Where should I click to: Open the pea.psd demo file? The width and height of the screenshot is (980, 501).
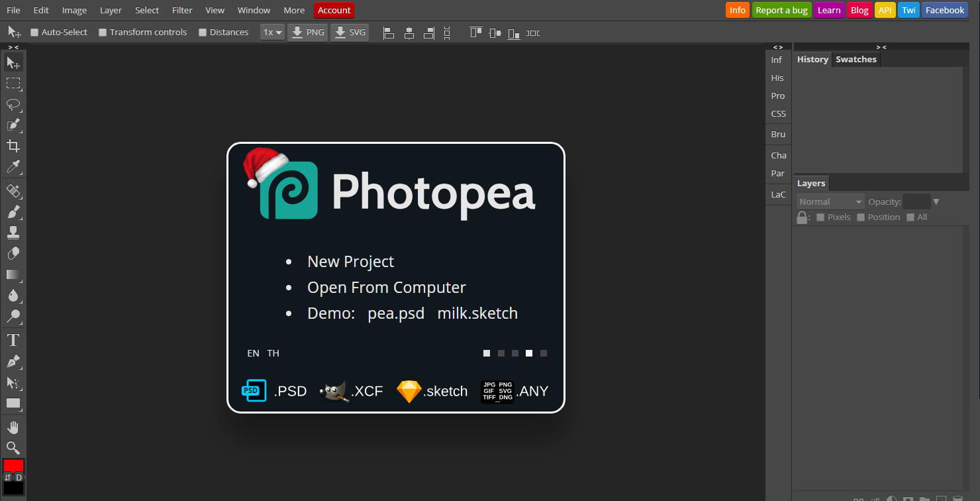coord(396,313)
